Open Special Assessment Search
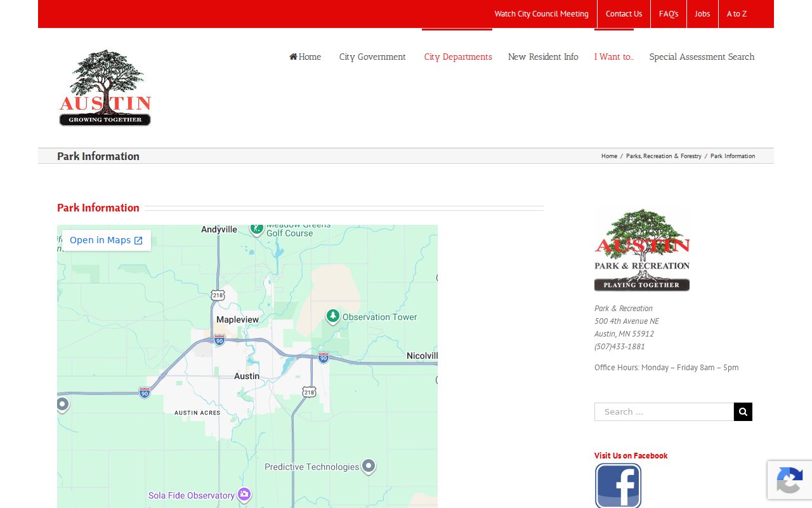The image size is (812, 508). click(x=702, y=57)
